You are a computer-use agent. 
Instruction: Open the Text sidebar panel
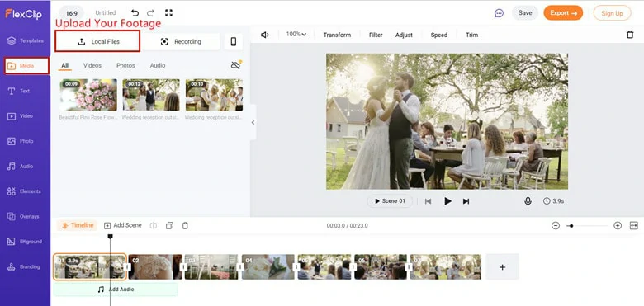tap(19, 91)
